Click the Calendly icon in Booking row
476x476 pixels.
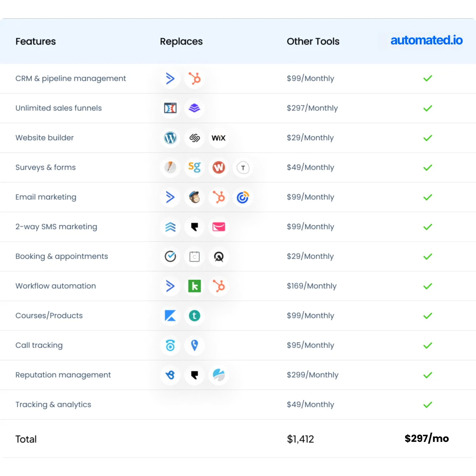tap(170, 257)
